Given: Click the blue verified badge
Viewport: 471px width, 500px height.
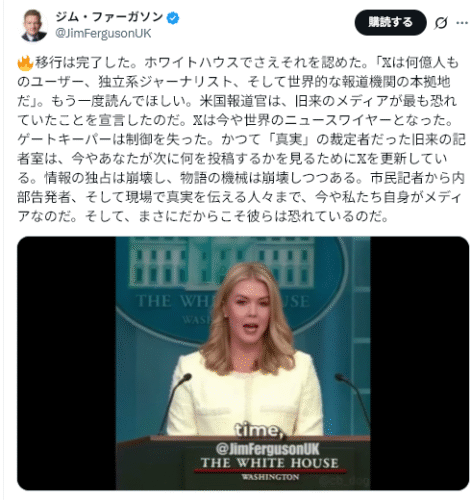Looking at the screenshot, I should tap(173, 18).
